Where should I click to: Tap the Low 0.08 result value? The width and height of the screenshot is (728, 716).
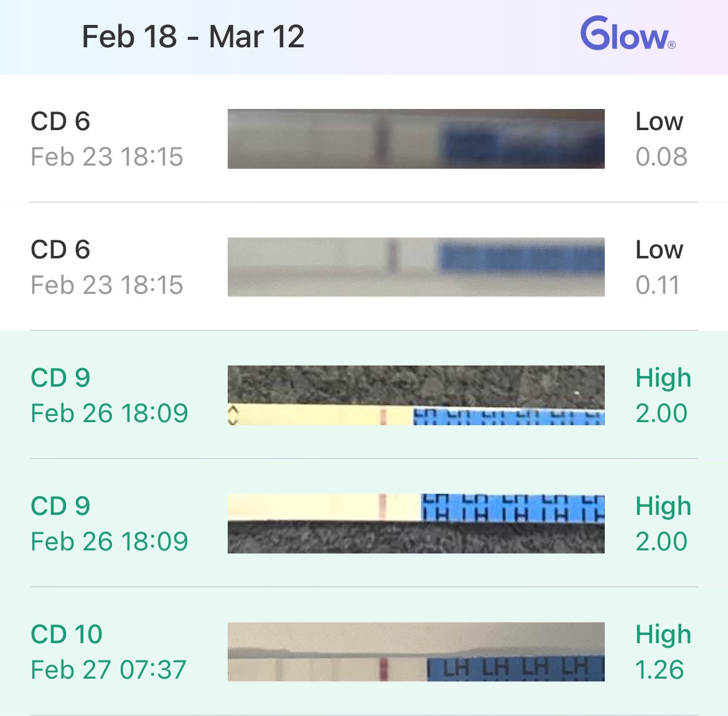[661, 138]
